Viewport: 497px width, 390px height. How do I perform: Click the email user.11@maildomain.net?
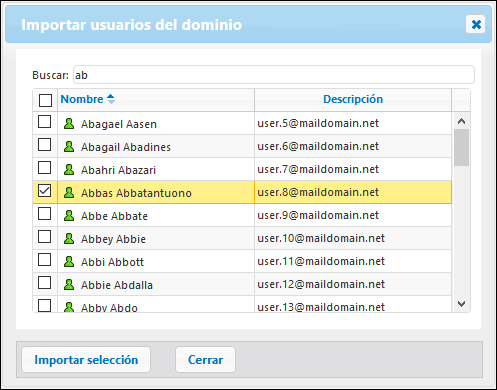tap(321, 261)
